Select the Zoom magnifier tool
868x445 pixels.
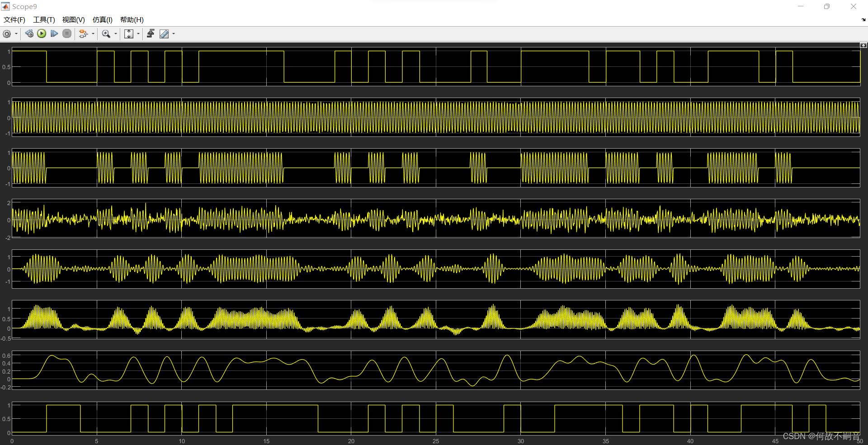point(106,34)
